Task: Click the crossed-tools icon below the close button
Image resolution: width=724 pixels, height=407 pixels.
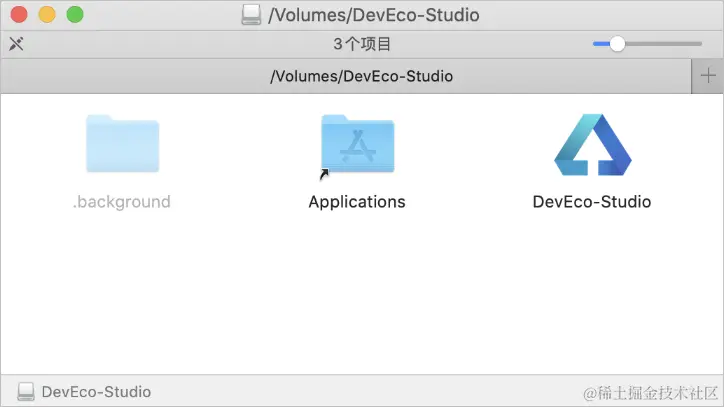Action: 16,44
